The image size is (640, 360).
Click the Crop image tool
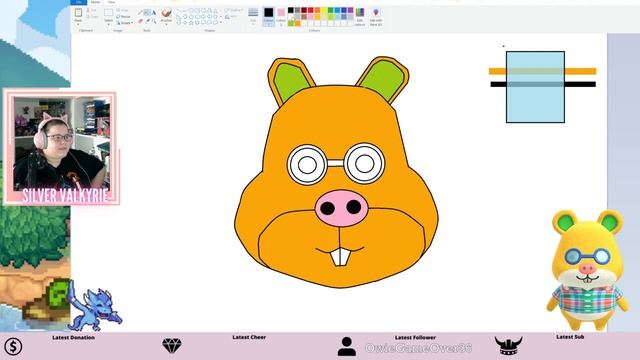122,10
